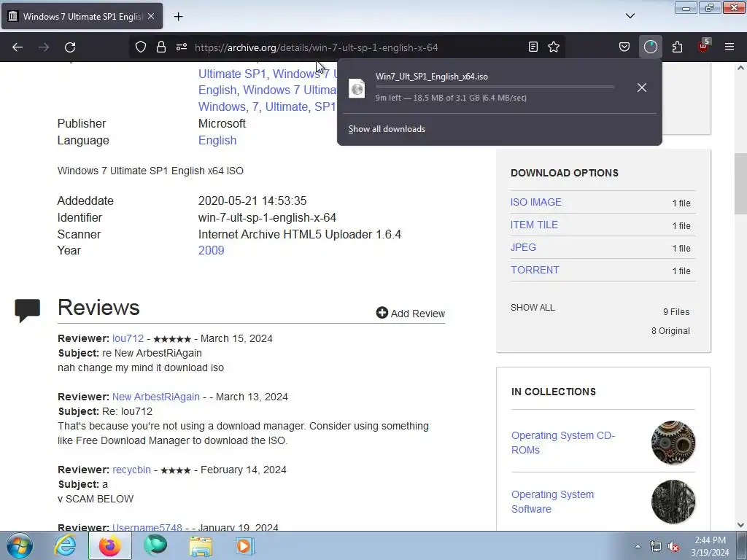This screenshot has height=560, width=747.
Task: Select the Windows 7 Ultimate SP1 tab
Action: (x=82, y=16)
